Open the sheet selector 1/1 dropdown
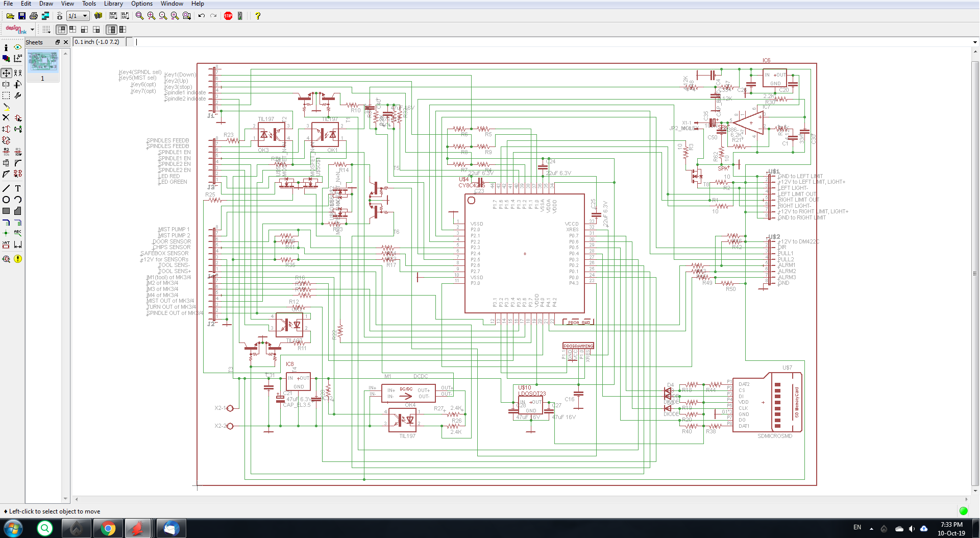 pyautogui.click(x=78, y=16)
